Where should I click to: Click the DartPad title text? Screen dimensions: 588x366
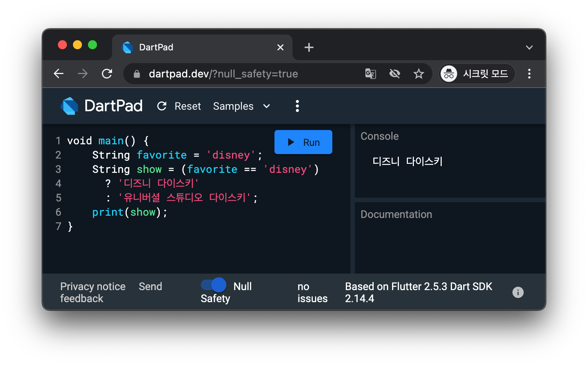click(x=114, y=106)
